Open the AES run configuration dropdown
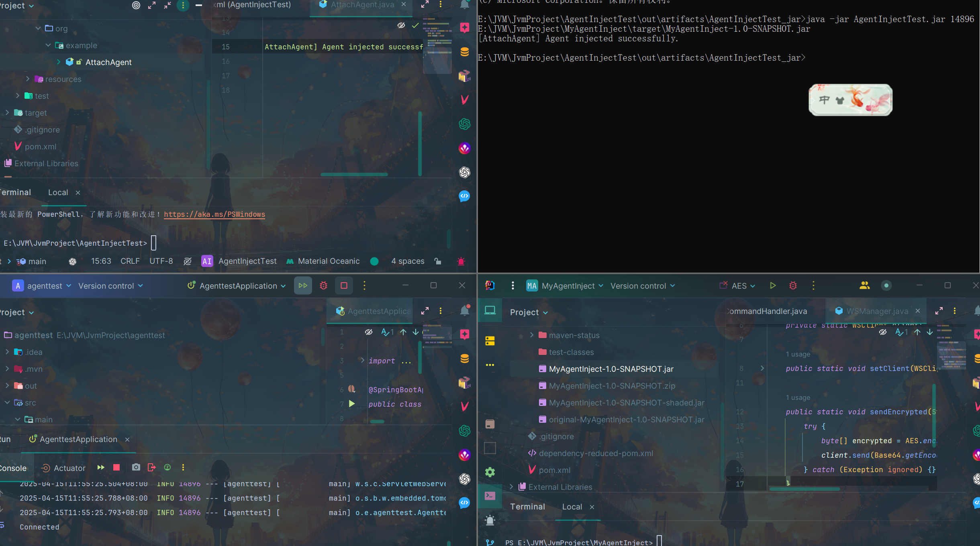The image size is (980, 546). click(738, 286)
